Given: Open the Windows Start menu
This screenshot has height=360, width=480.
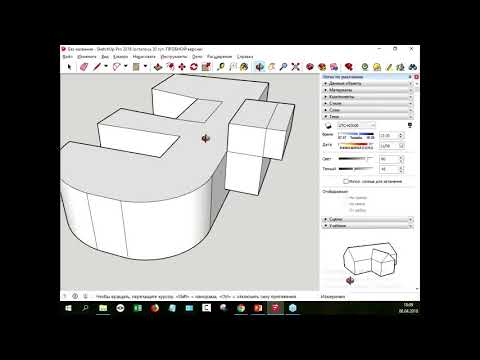Looking at the screenshot, I should pyautogui.click(x=69, y=308).
